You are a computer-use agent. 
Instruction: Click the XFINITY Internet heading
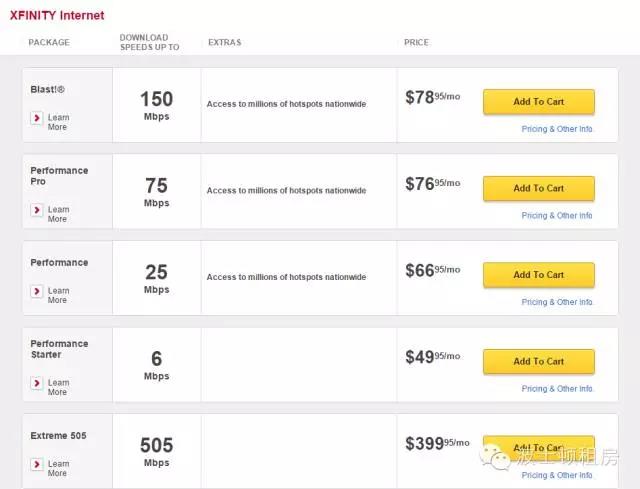(57, 16)
